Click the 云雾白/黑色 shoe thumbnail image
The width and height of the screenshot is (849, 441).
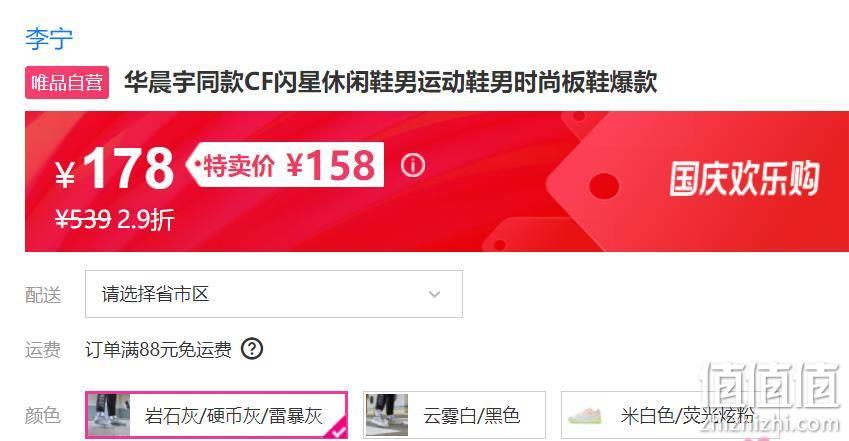click(x=387, y=415)
